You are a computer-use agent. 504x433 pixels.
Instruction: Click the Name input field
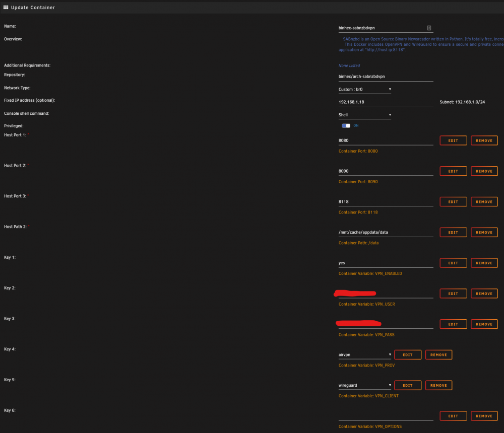click(x=386, y=28)
